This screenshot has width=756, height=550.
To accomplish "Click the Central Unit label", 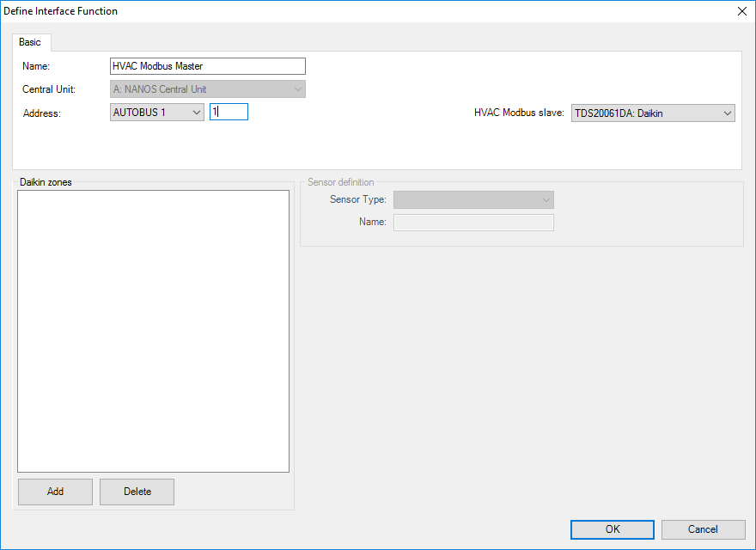I will click(x=49, y=89).
